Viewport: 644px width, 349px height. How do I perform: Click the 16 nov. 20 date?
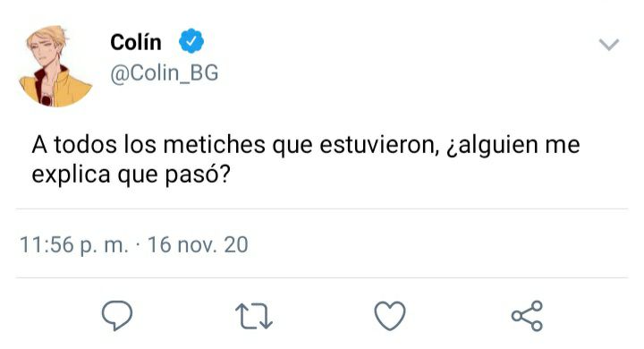198,244
